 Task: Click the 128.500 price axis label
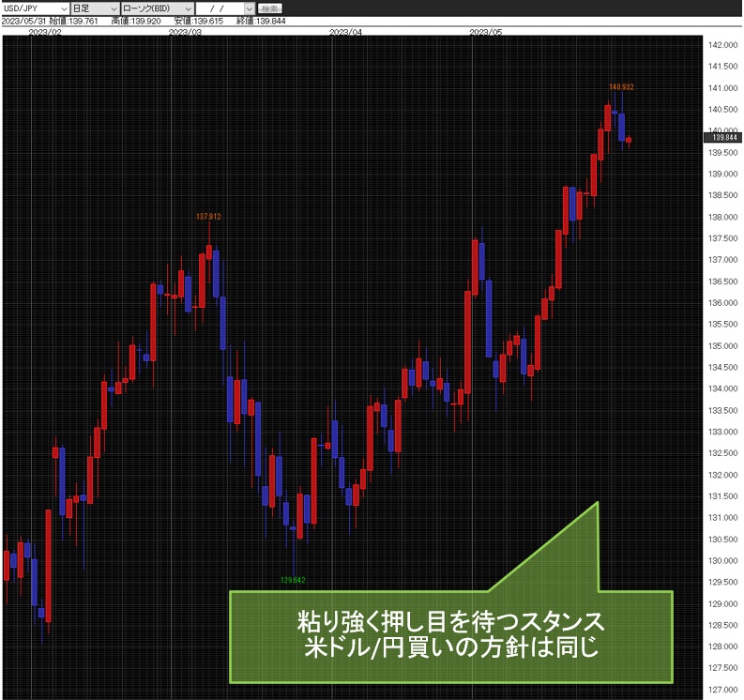click(722, 625)
